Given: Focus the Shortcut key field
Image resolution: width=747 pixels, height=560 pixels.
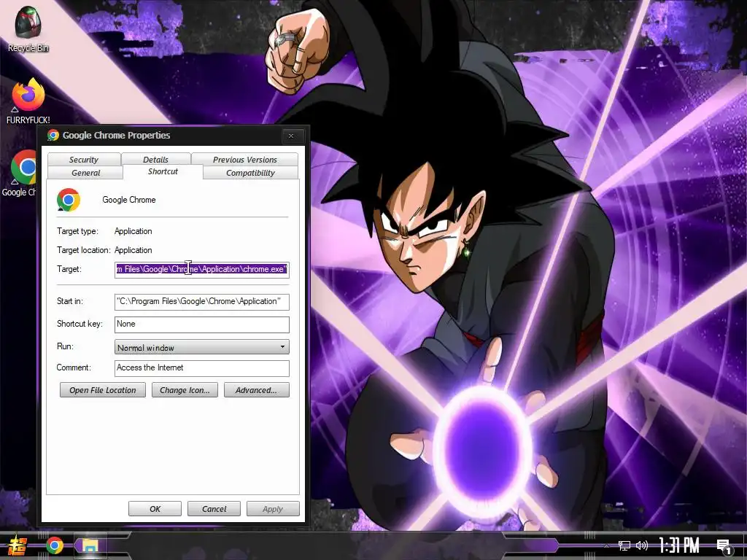Looking at the screenshot, I should [x=201, y=324].
